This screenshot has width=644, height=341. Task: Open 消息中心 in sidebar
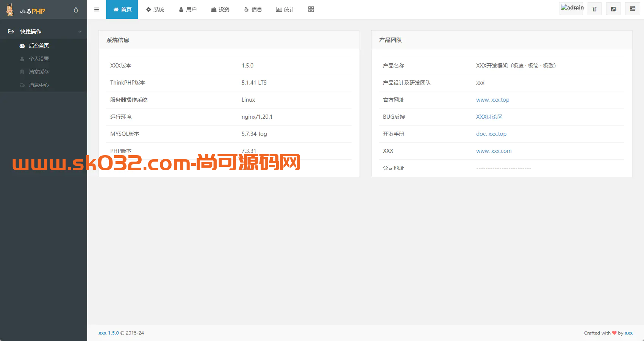[x=39, y=85]
